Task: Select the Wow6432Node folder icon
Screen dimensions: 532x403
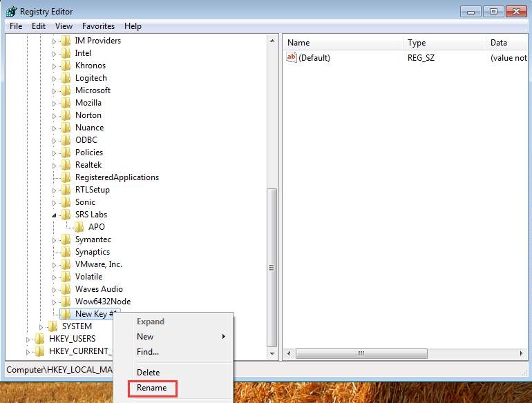Action: click(x=66, y=302)
